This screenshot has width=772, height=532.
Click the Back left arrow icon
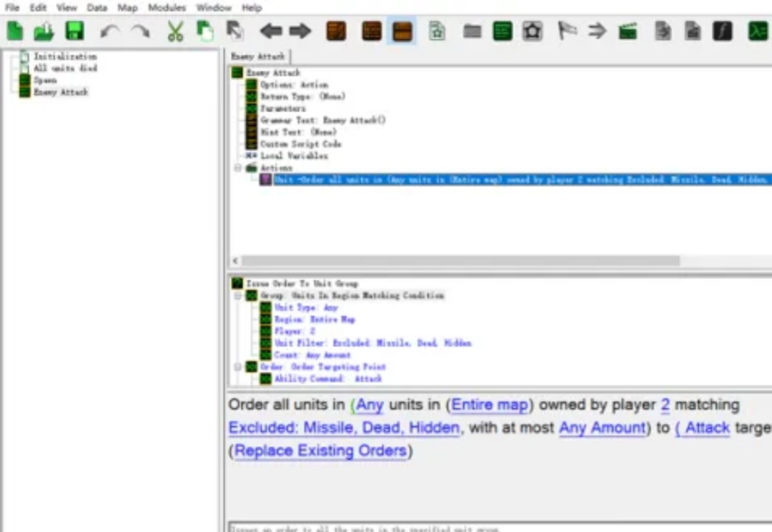click(271, 31)
